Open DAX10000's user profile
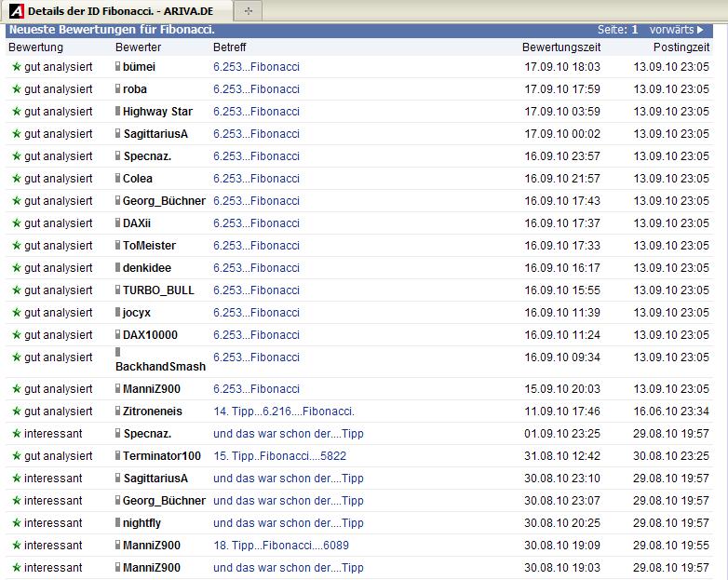Image resolution: width=728 pixels, height=580 pixels. [150, 335]
